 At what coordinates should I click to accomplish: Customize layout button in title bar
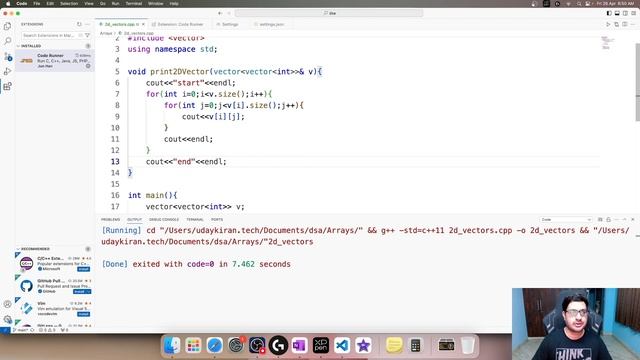click(x=633, y=13)
